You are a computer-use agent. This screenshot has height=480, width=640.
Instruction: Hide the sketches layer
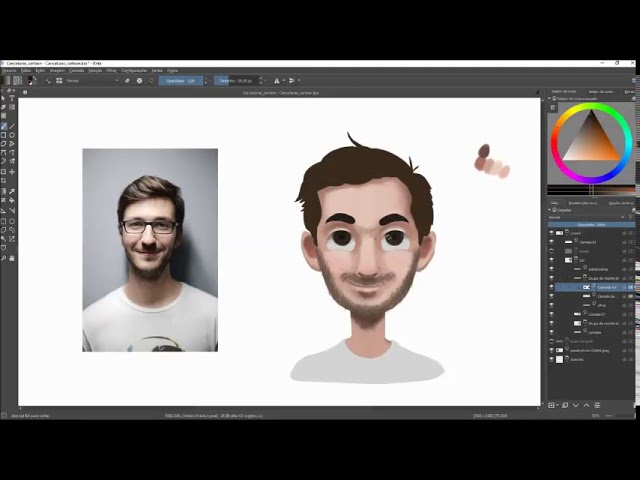[551, 359]
